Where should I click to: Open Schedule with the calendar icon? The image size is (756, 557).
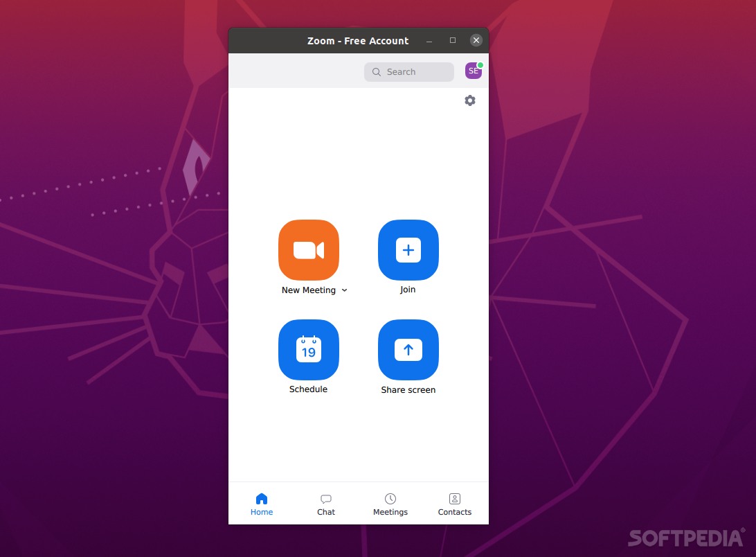coord(309,350)
